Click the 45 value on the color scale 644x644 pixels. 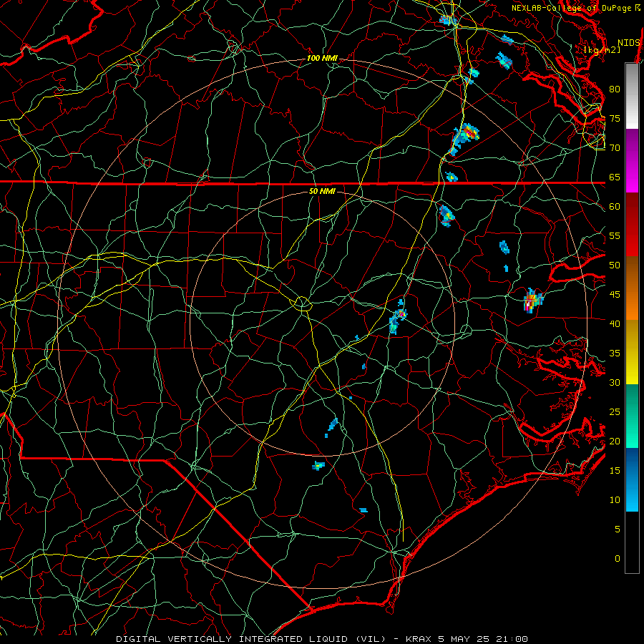(615, 295)
